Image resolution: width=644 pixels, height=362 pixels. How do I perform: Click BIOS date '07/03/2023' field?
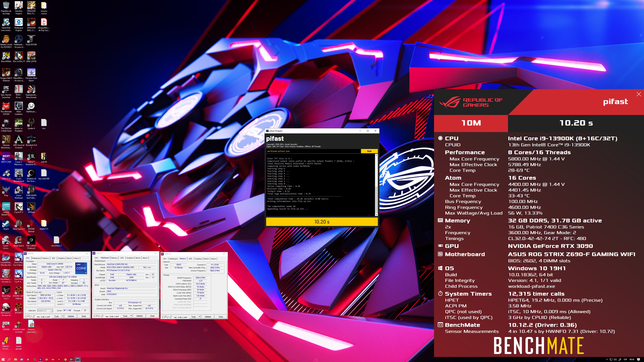131,294
